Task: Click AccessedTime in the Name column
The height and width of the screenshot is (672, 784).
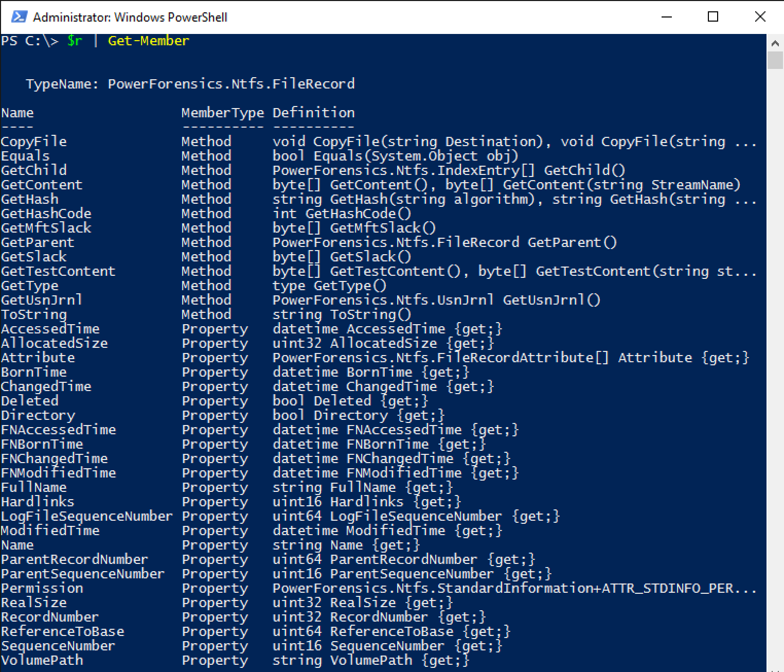Action: (x=50, y=329)
